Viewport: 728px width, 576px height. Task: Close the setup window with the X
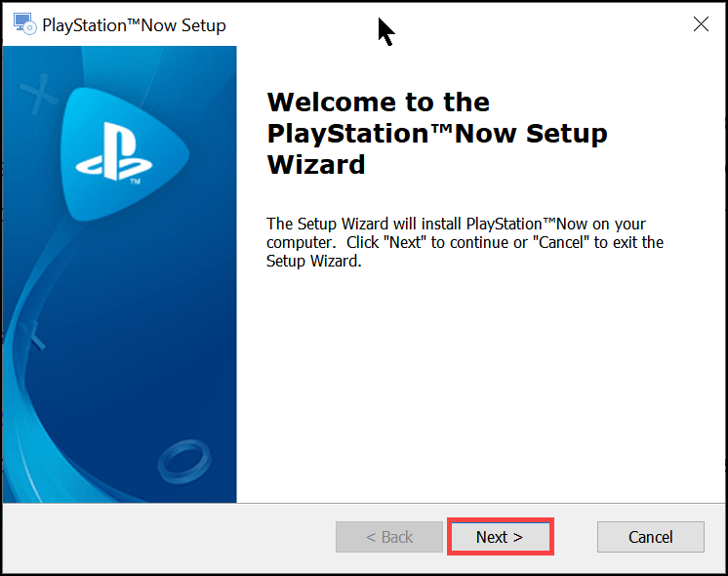click(x=701, y=24)
